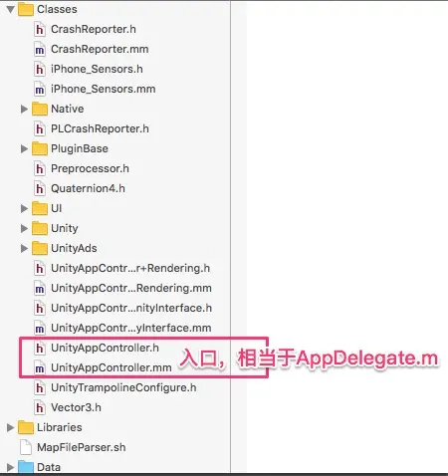
Task: Select CrashReporter.h in the navigator
Action: (x=94, y=29)
